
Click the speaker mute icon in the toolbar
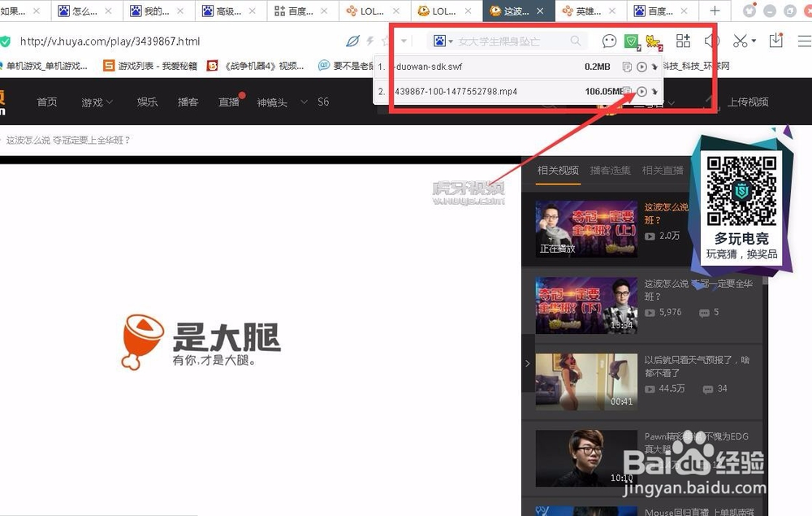click(x=712, y=41)
